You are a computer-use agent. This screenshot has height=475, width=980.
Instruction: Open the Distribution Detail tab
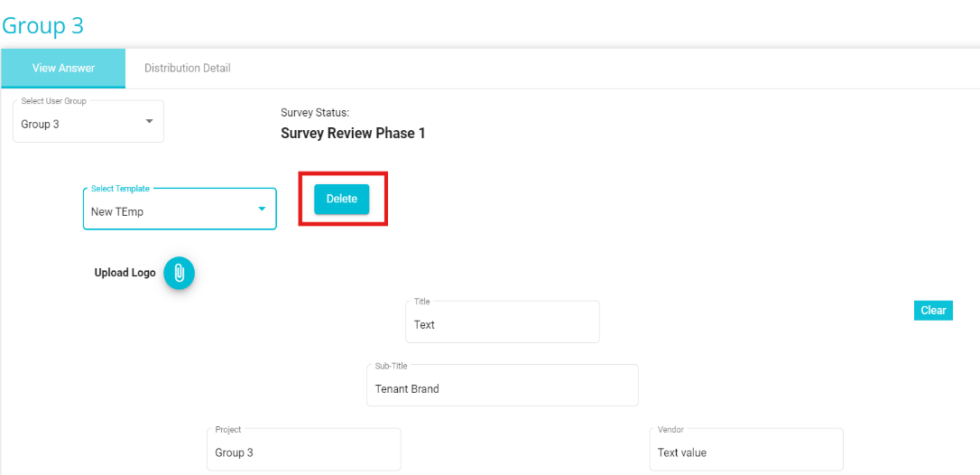click(x=188, y=69)
